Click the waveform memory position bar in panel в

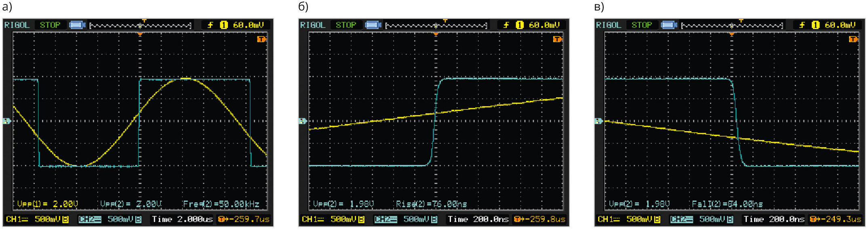[x=732, y=26]
